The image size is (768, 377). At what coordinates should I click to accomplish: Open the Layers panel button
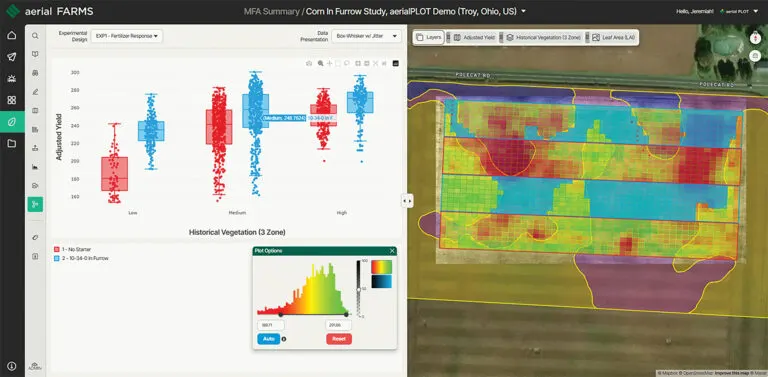(430, 37)
